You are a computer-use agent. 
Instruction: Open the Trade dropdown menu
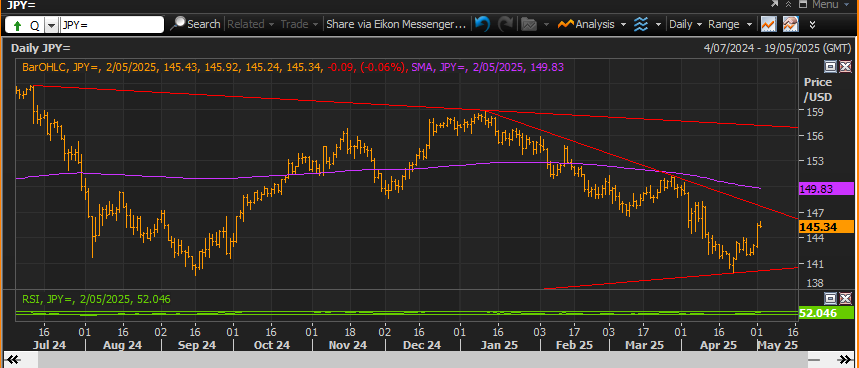(299, 24)
